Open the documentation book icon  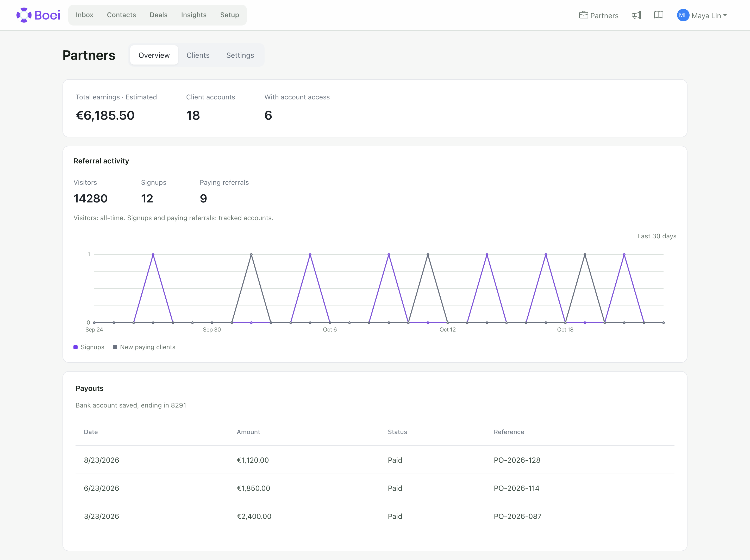point(658,15)
